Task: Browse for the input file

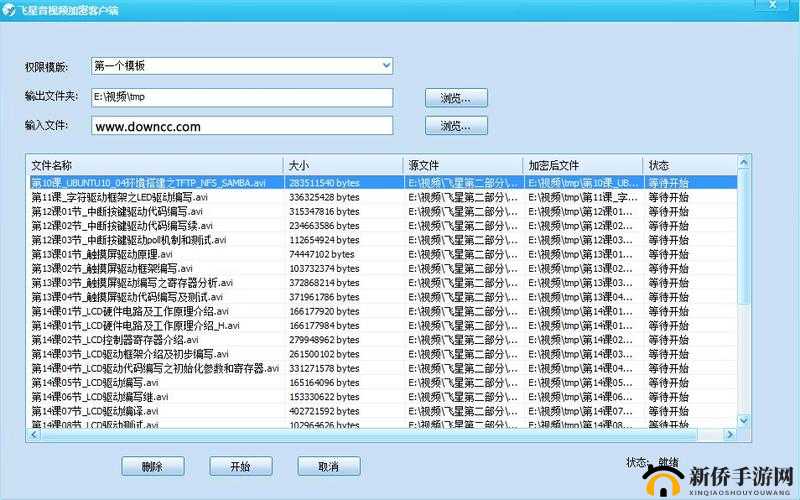Action: coord(456,126)
